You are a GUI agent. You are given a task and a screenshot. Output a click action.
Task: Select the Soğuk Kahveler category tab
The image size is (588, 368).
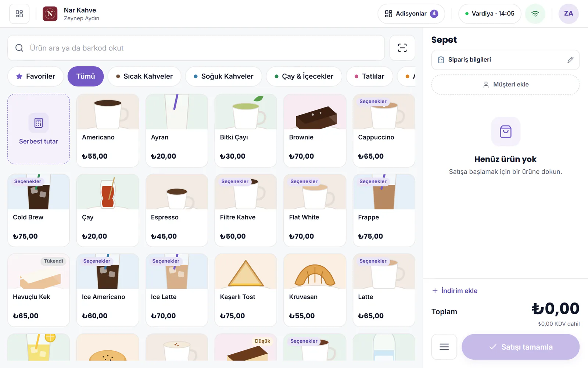[223, 76]
